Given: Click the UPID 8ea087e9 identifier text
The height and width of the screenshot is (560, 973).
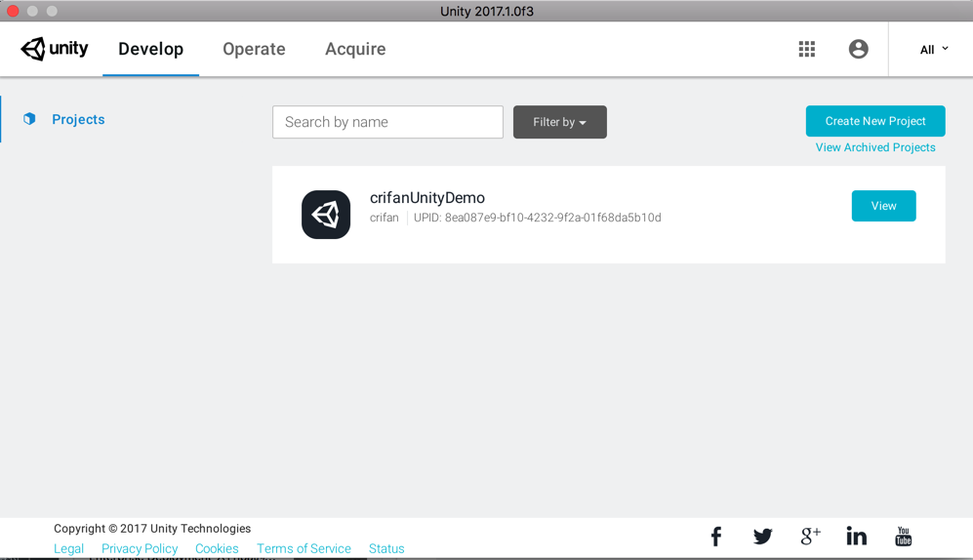Looking at the screenshot, I should click(x=538, y=218).
